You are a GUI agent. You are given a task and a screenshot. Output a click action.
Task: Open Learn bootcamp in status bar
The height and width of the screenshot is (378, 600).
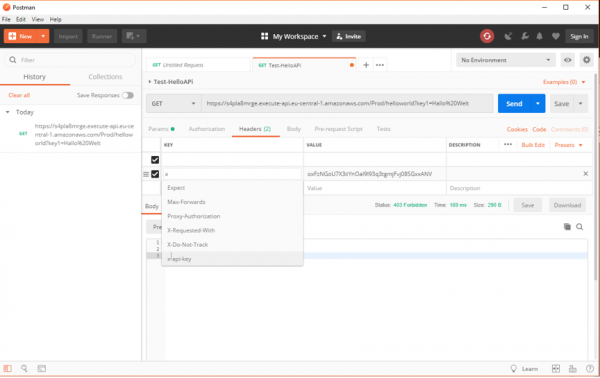(x=525, y=369)
